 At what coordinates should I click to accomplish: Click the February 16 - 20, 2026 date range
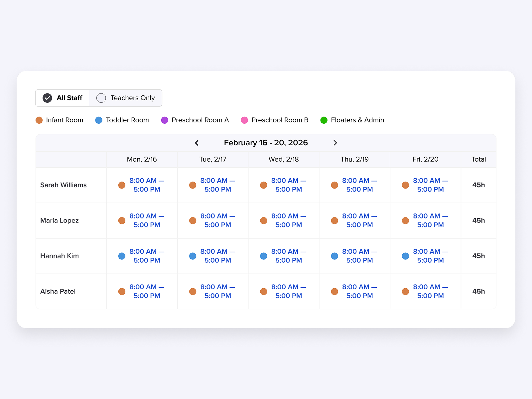[266, 143]
